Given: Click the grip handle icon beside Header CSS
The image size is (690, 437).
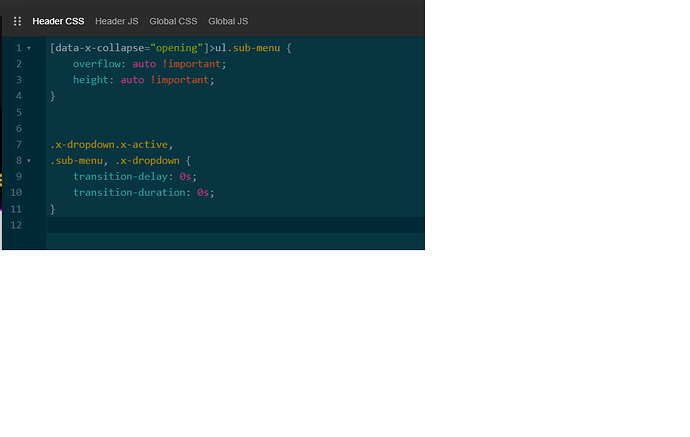Looking at the screenshot, I should point(17,21).
